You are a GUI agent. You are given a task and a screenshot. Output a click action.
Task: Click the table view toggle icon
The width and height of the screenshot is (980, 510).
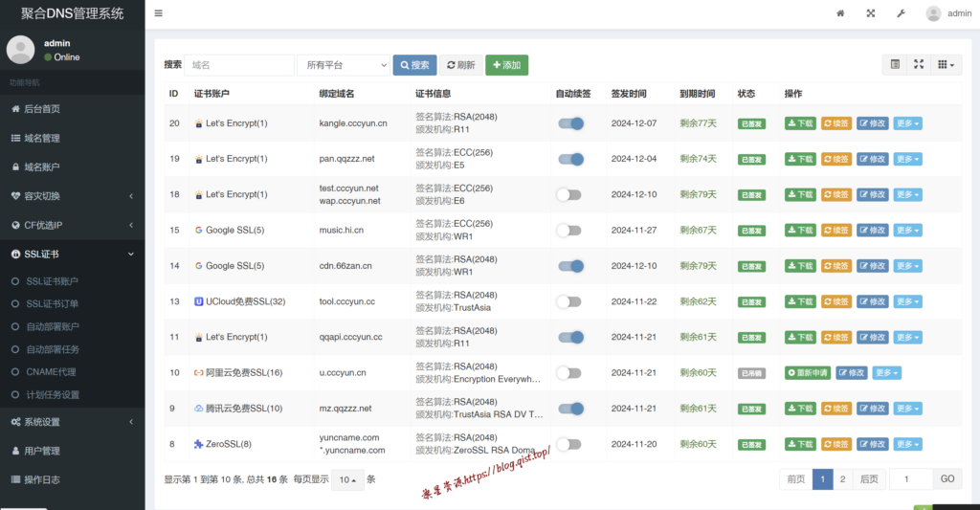click(895, 64)
